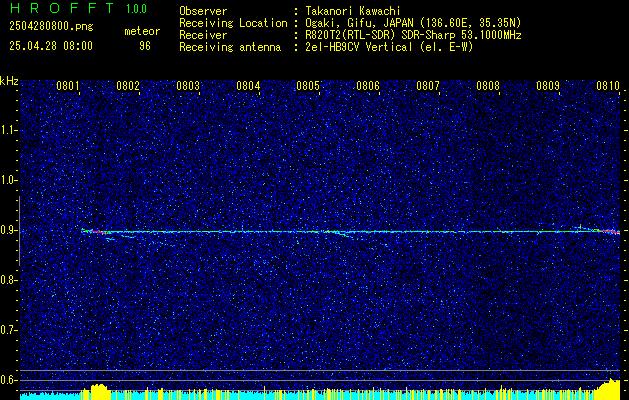The image size is (629, 400).
Task: Click the 0.9 frequency axis label
Action: point(8,231)
